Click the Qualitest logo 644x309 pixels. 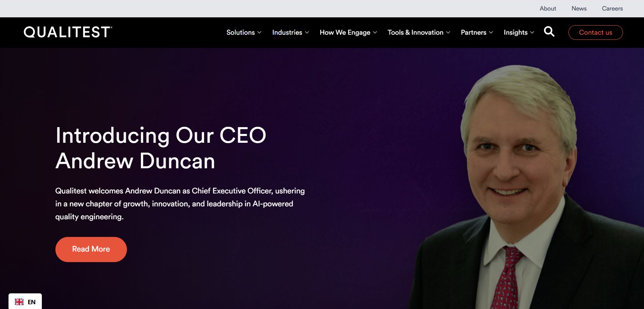click(x=68, y=32)
